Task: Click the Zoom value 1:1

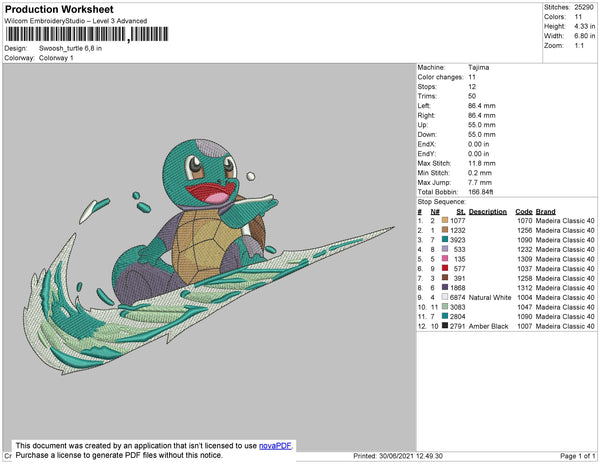Action: coord(579,46)
